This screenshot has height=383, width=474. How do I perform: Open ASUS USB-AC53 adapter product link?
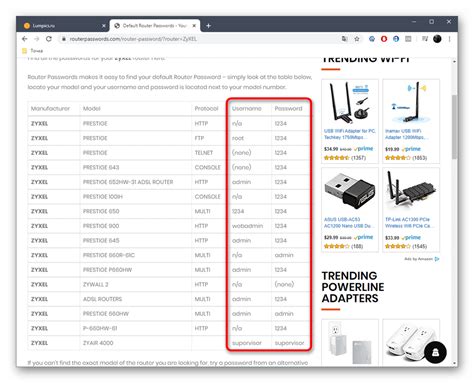click(x=348, y=222)
